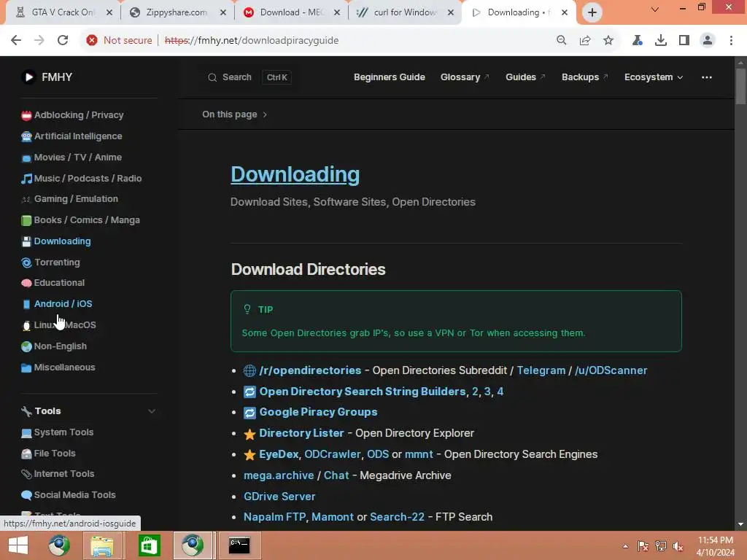Click the address bar URL
747x560 pixels.
tap(252, 41)
